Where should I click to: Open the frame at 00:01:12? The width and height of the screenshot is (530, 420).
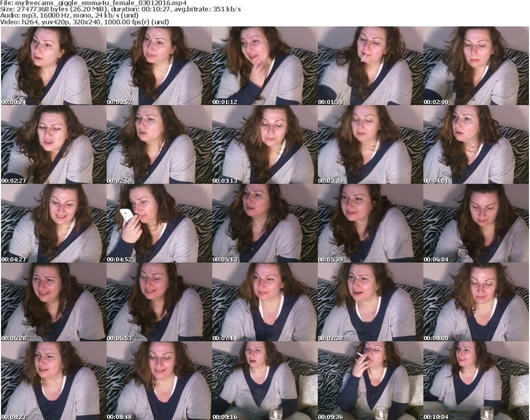[x=264, y=66]
